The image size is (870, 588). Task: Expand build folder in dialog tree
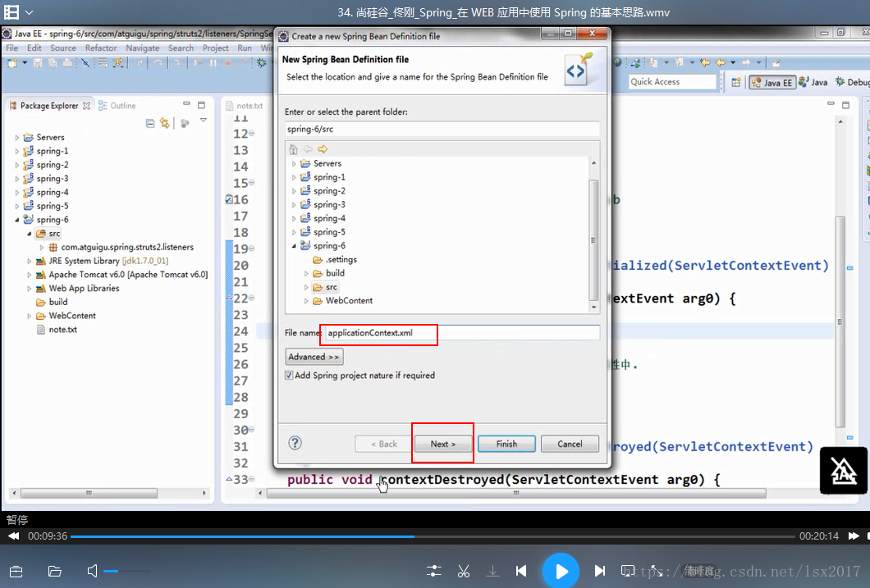pyautogui.click(x=306, y=273)
